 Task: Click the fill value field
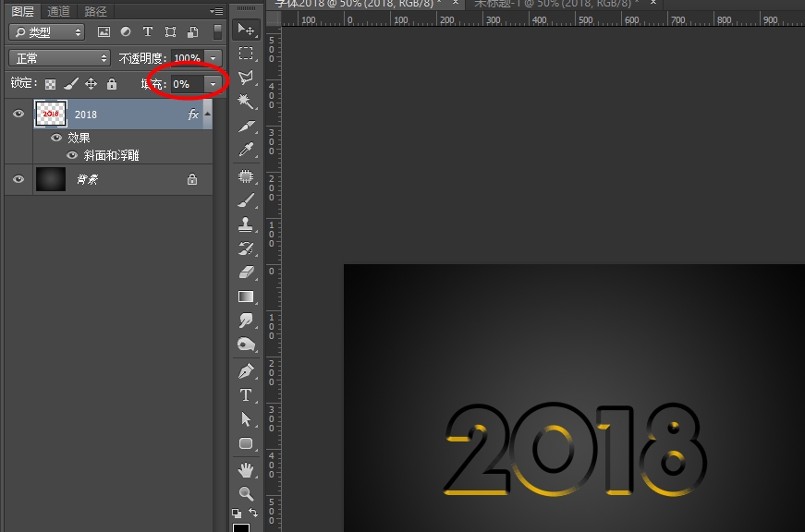pyautogui.click(x=188, y=84)
